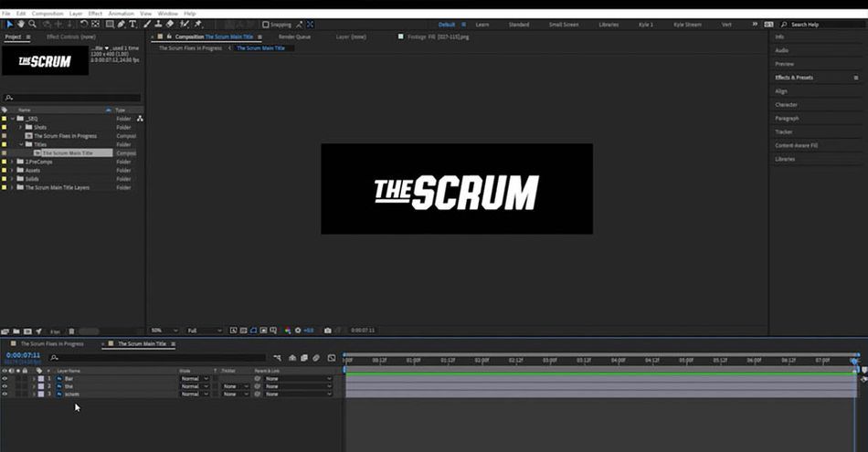Open the Composition menu
The width and height of the screenshot is (868, 452).
(48, 14)
